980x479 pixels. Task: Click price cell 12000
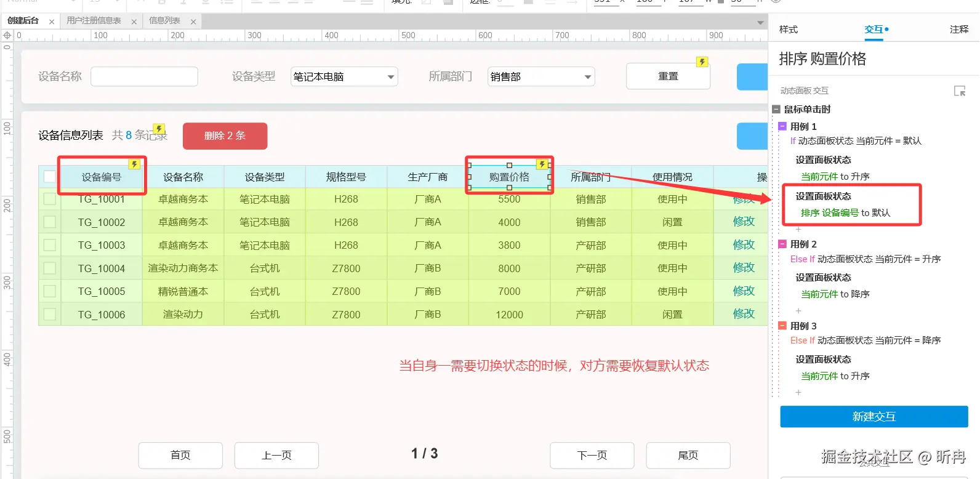tap(509, 315)
